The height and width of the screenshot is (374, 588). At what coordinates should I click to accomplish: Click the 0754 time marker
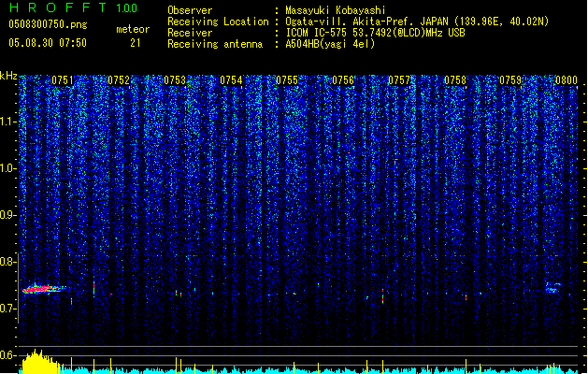click(231, 80)
